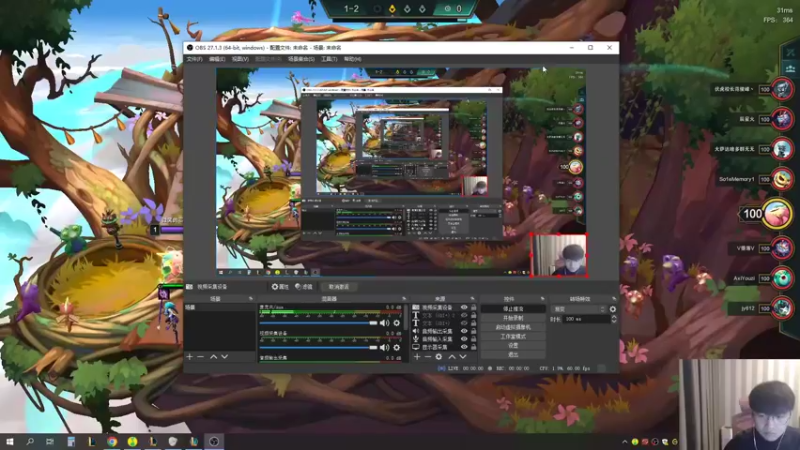This screenshot has width=800, height=450.
Task: Click the 取消激活 button in source toolbar
Action: click(x=339, y=287)
